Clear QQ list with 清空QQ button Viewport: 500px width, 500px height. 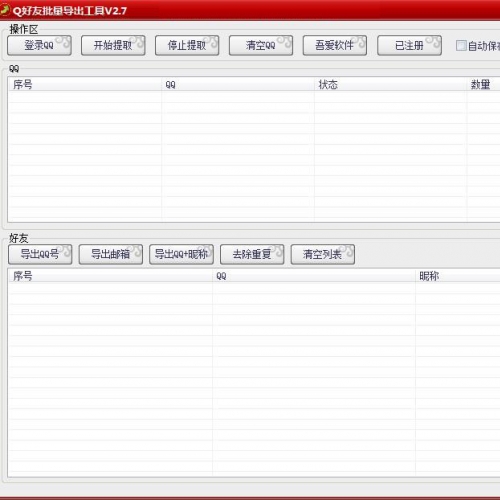(261, 45)
